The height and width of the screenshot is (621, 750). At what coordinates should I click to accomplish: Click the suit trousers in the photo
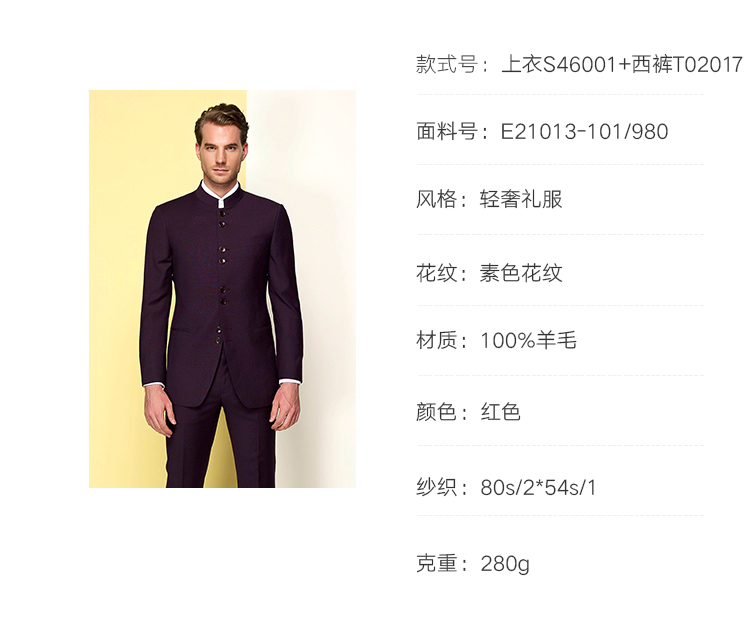[220, 443]
